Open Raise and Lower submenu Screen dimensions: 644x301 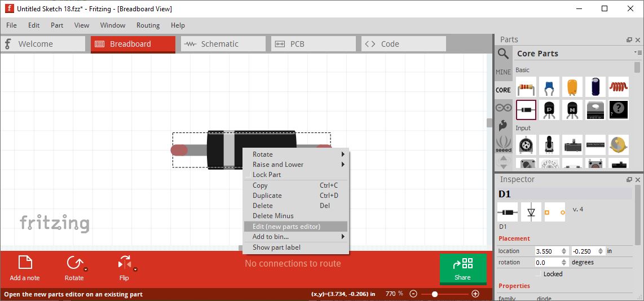(295, 164)
